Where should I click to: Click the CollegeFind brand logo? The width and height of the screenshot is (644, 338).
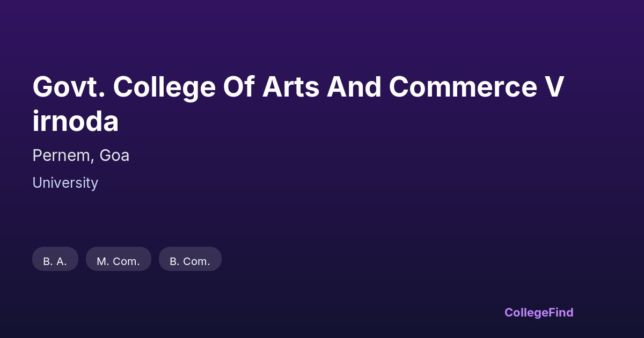pos(538,312)
